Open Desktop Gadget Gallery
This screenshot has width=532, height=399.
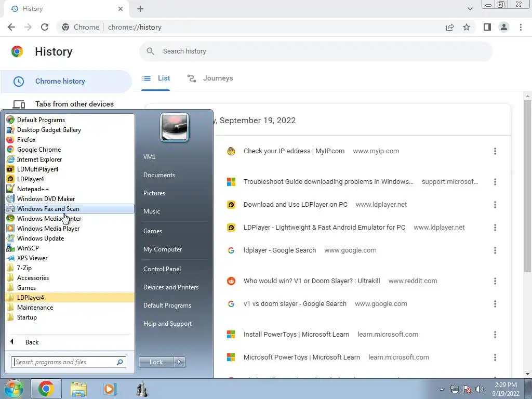point(70,130)
